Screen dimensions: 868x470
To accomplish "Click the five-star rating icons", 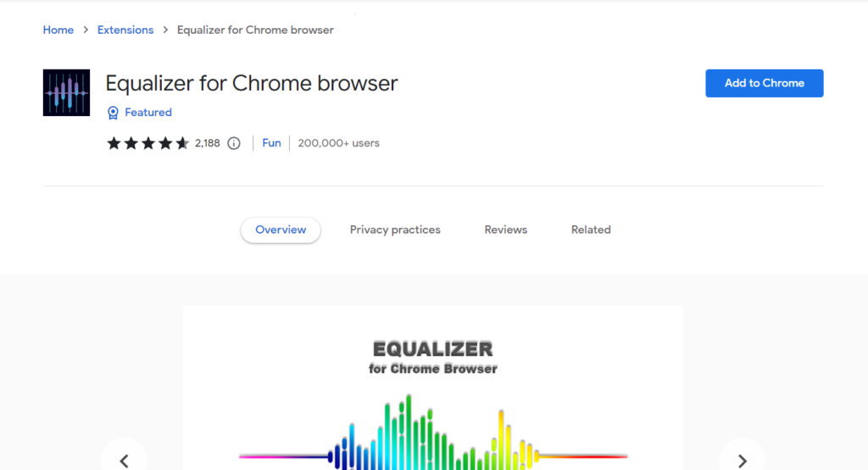I will 147,143.
